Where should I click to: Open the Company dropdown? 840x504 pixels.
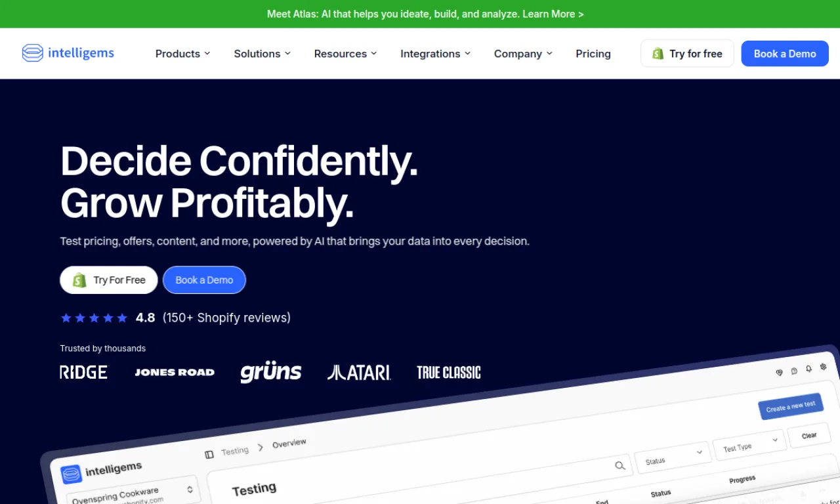tap(523, 54)
